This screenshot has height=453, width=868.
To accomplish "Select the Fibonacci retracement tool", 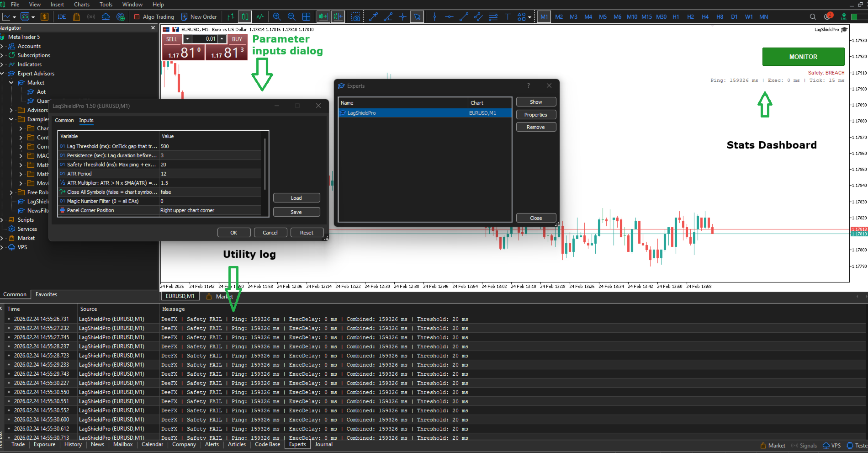I will click(493, 17).
